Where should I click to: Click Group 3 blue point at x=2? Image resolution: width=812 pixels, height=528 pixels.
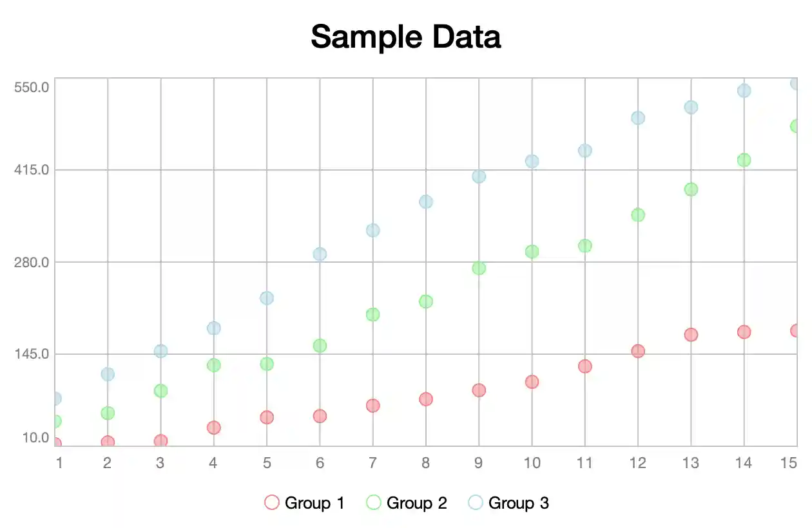click(108, 374)
